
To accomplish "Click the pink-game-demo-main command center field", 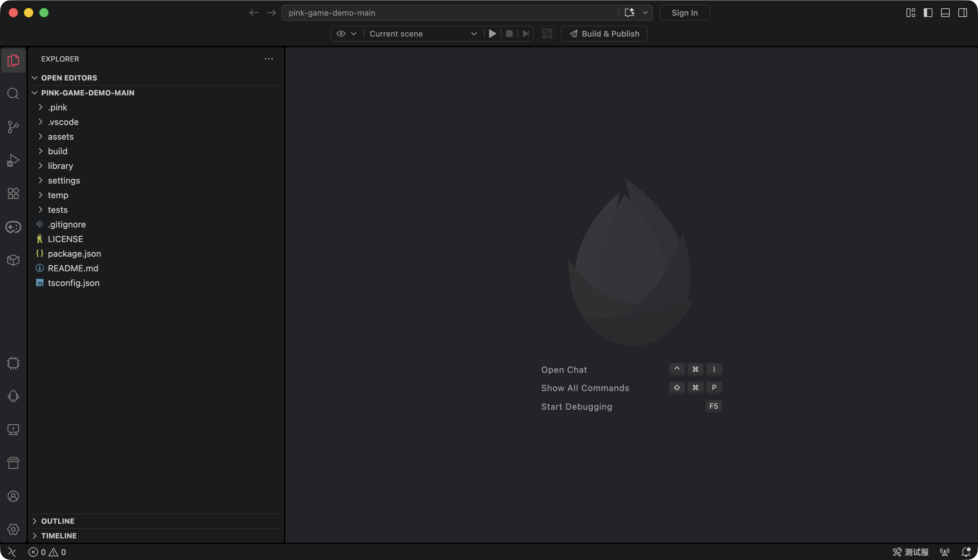I will click(x=449, y=13).
